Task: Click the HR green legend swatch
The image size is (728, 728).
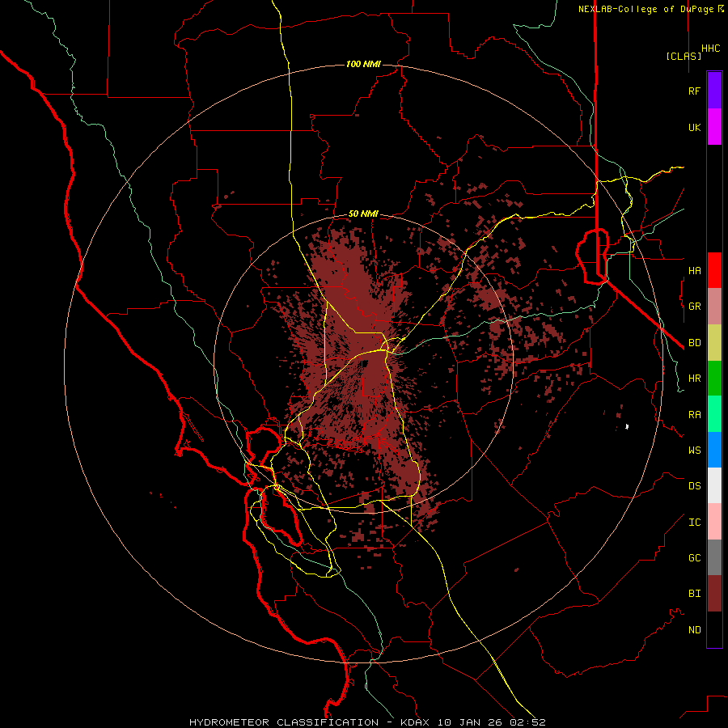Action: (714, 379)
